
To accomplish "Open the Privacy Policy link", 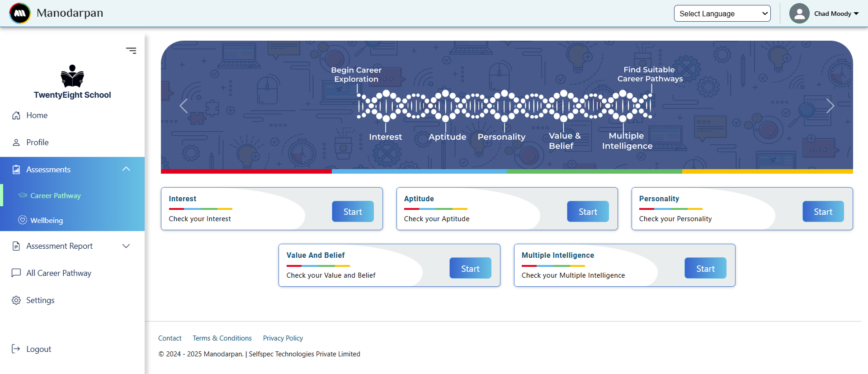I will tap(283, 338).
